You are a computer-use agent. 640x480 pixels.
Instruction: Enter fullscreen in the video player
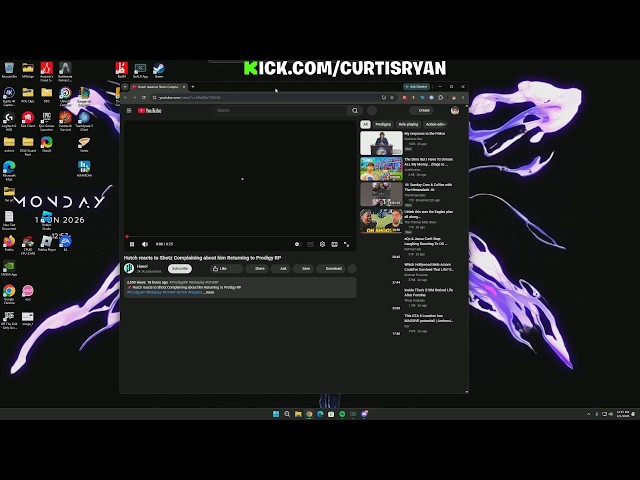(347, 244)
